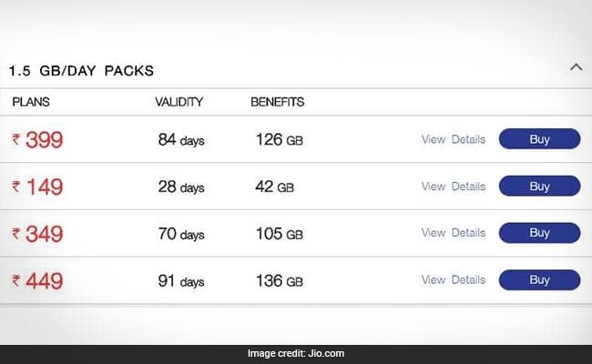Click the 136 GB benefits value
This screenshot has height=364, width=592.
(279, 281)
